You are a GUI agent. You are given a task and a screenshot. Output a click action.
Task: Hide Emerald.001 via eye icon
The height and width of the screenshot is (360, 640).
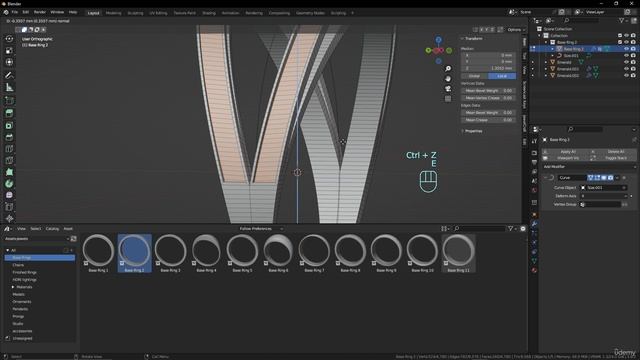pos(626,69)
